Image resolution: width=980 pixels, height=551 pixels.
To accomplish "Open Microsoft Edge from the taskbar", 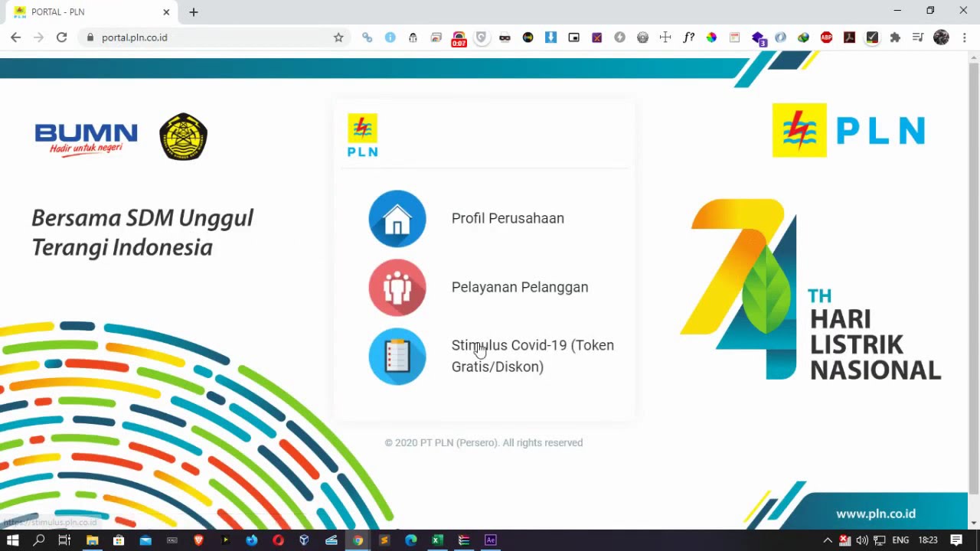I will coord(410,540).
